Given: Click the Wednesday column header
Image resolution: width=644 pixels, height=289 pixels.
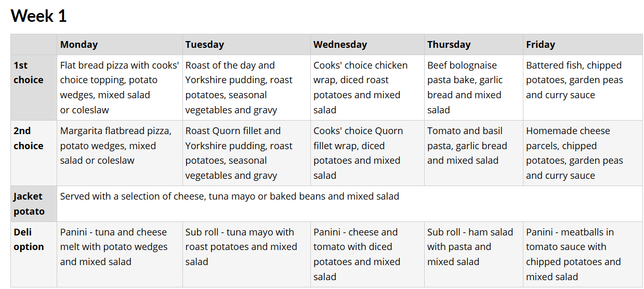Looking at the screenshot, I should (367, 45).
